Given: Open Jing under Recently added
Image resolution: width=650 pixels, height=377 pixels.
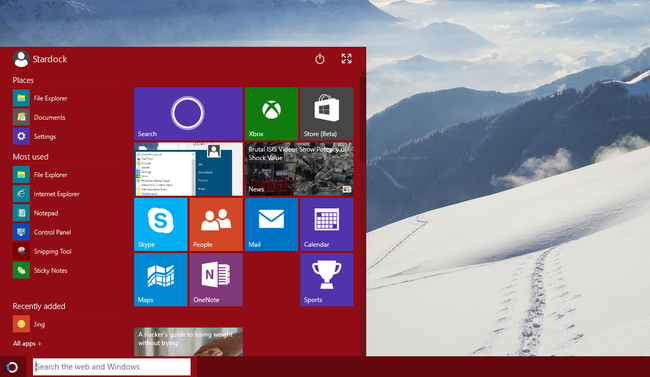Looking at the screenshot, I should [29, 324].
